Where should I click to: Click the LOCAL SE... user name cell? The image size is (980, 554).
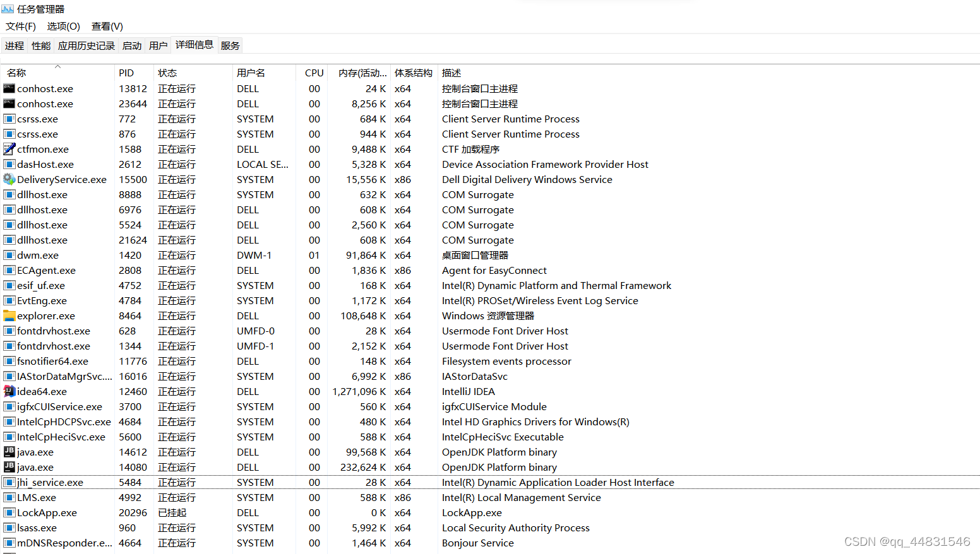point(263,164)
